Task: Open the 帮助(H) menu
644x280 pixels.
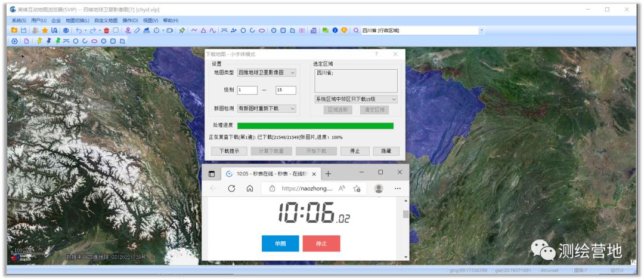Action: [x=171, y=20]
